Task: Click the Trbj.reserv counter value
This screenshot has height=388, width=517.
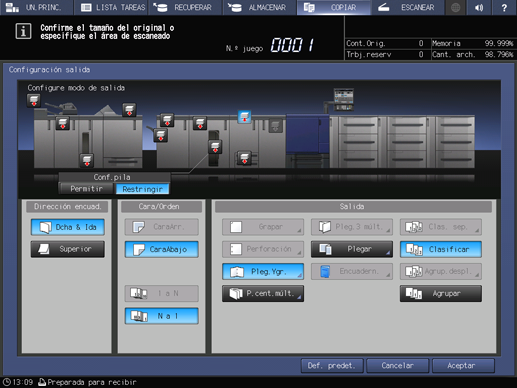Action: [x=421, y=54]
